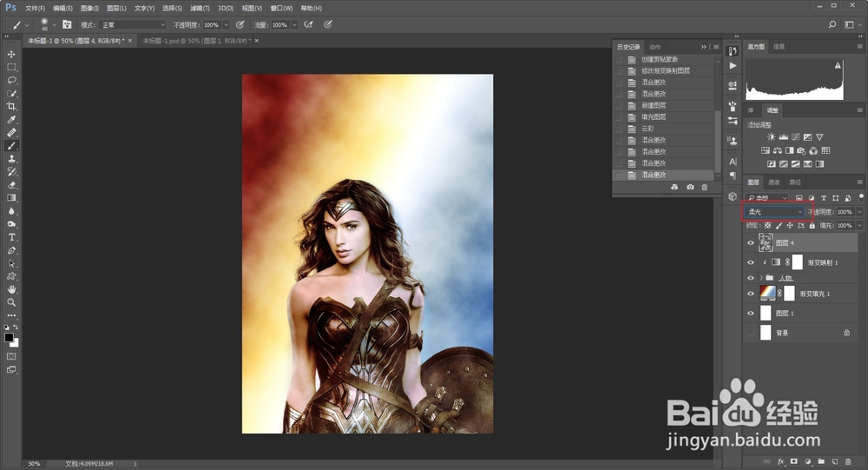Open layer opacity slider dropdown
This screenshot has height=470, width=868.
pyautogui.click(x=859, y=212)
